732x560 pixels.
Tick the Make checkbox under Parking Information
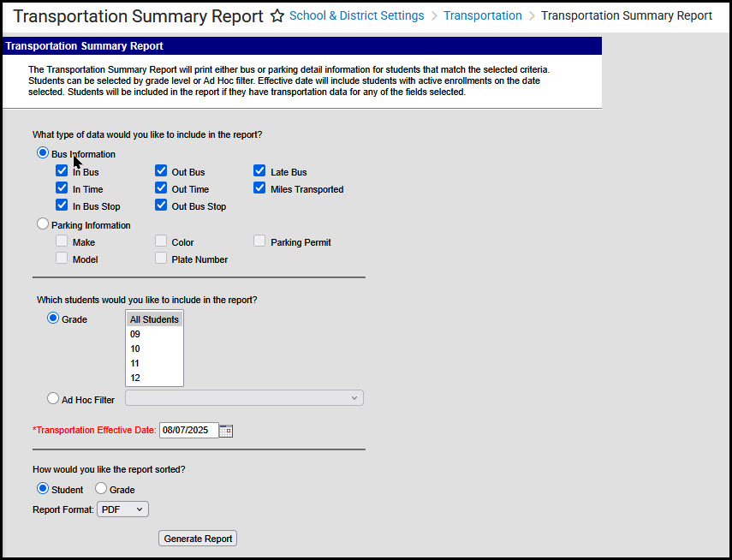click(x=62, y=241)
